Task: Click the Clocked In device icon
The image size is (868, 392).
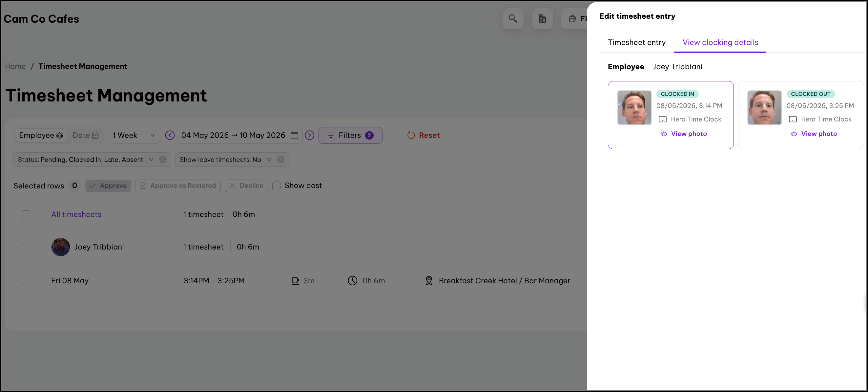Action: 662,119
